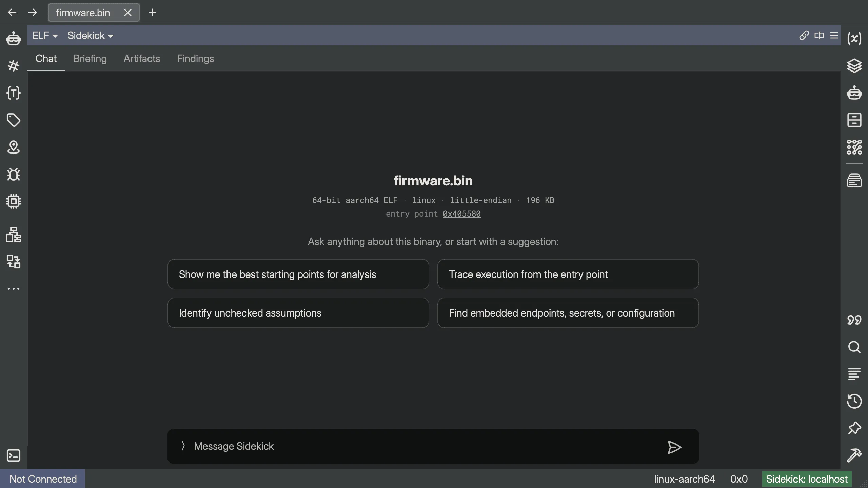The image size is (868, 488).
Task: Click the link chain icon in header
Action: click(x=804, y=35)
